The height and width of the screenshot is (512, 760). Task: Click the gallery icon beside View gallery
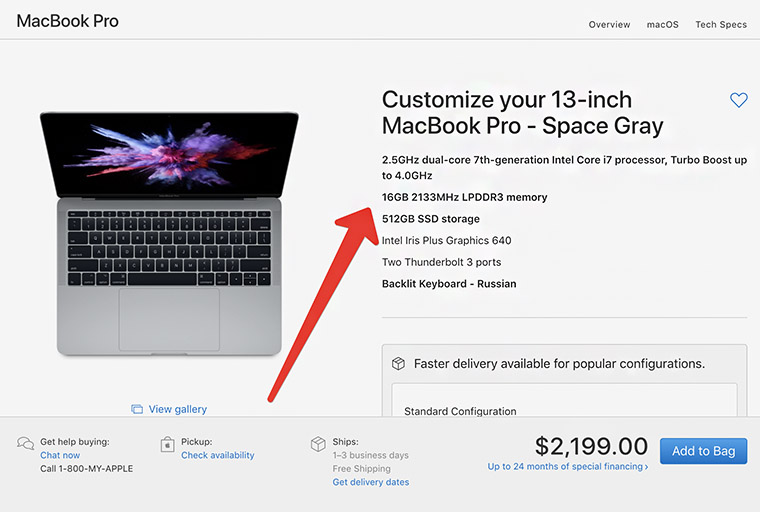point(137,409)
